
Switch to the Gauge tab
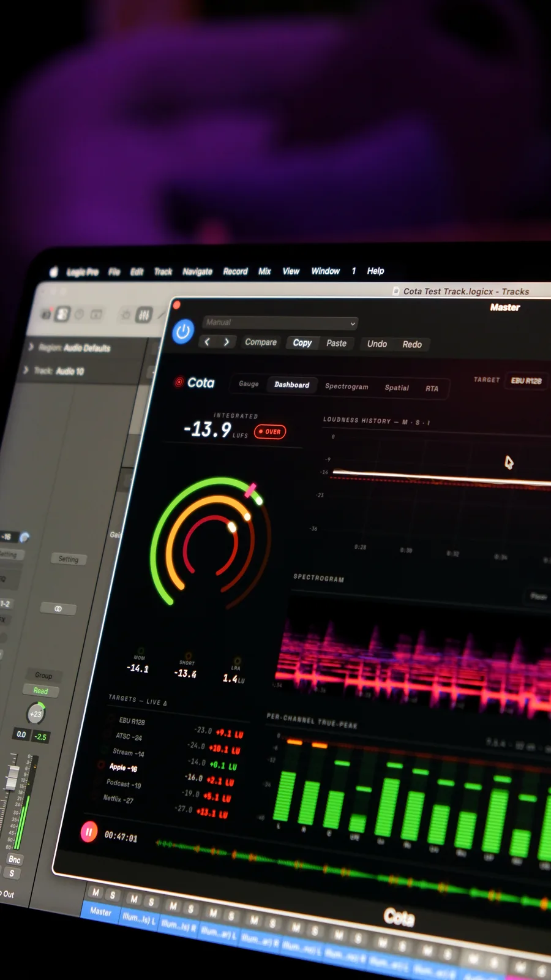click(249, 384)
